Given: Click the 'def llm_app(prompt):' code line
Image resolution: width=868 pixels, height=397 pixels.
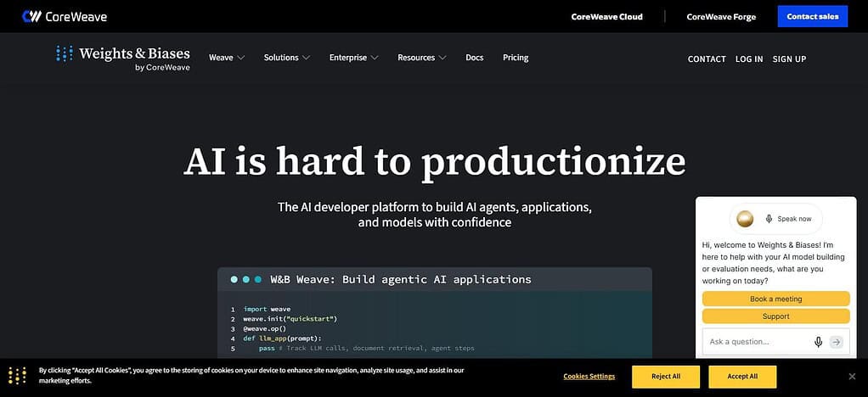Looking at the screenshot, I should tap(282, 338).
